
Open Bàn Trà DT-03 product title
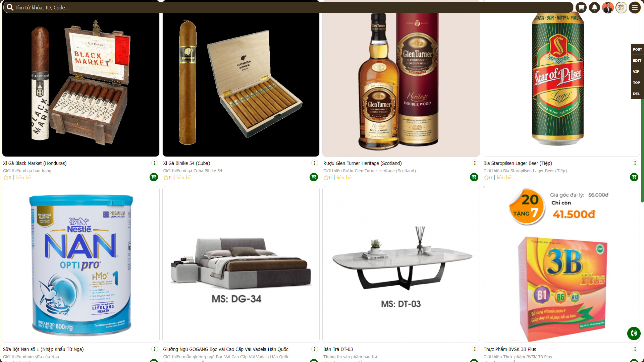click(x=338, y=349)
